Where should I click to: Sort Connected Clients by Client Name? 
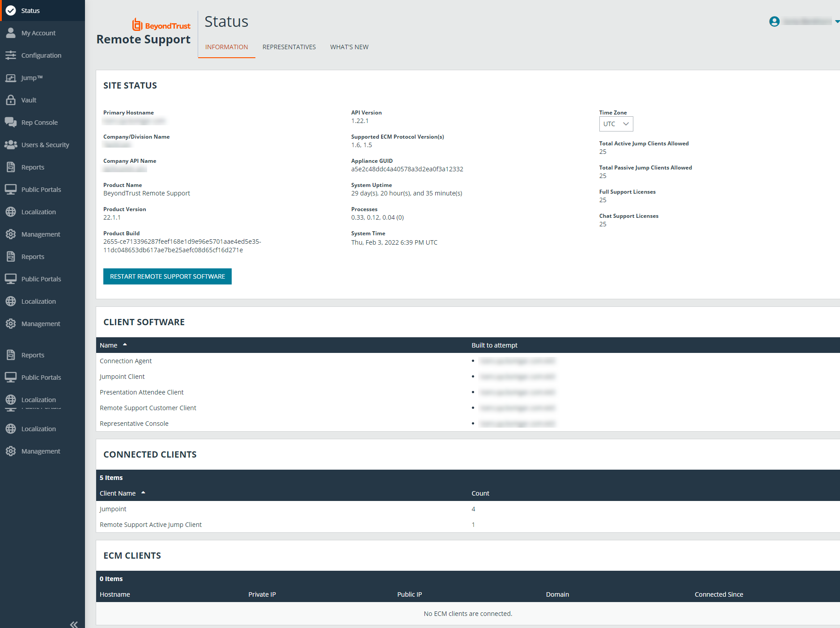118,493
